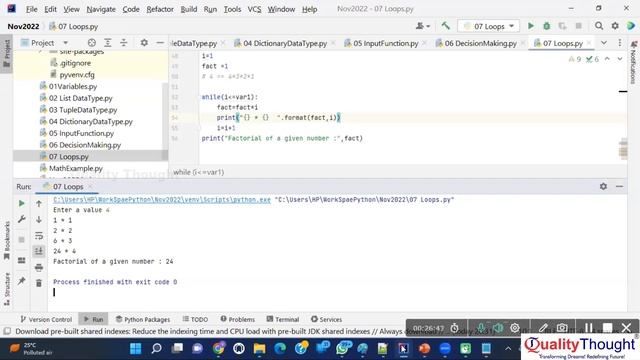
Task: Select .gitignore file in project tree
Action: (x=75, y=63)
